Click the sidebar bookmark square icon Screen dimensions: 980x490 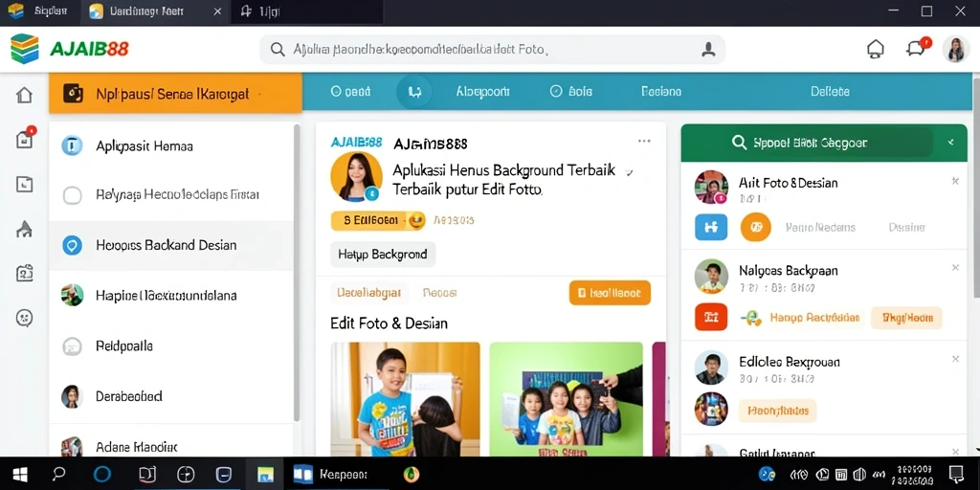[24, 184]
